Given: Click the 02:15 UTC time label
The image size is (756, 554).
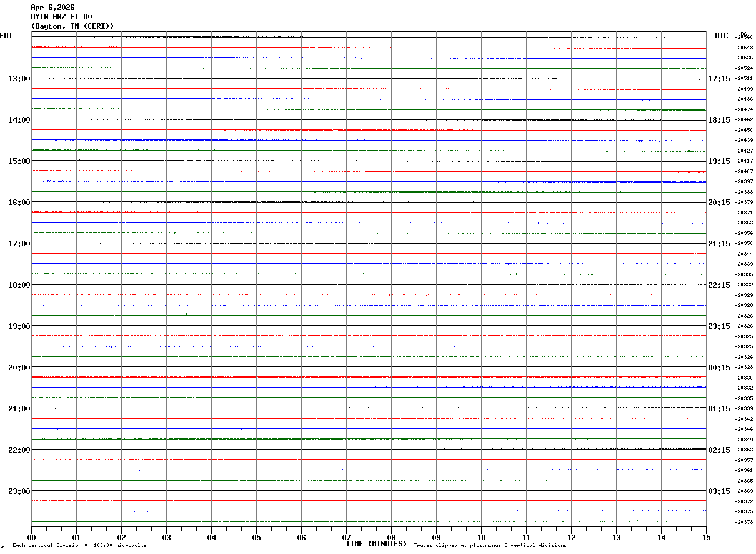Looking at the screenshot, I should coord(719,450).
